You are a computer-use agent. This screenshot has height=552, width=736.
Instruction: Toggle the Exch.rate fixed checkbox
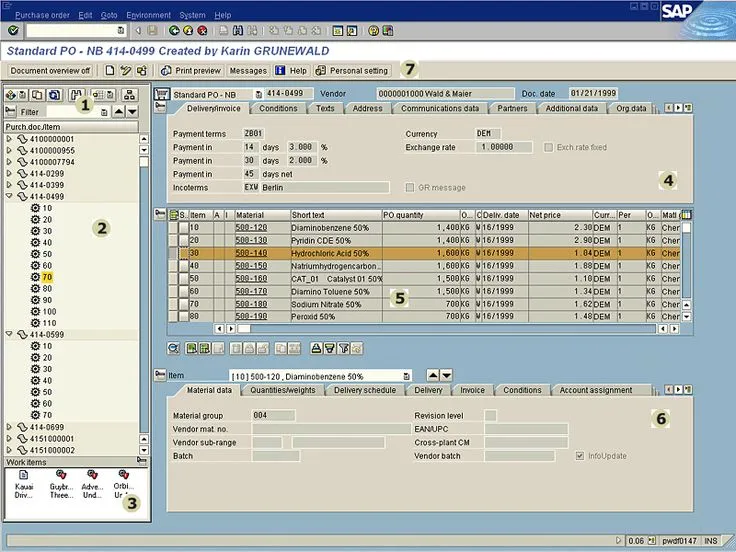548,147
